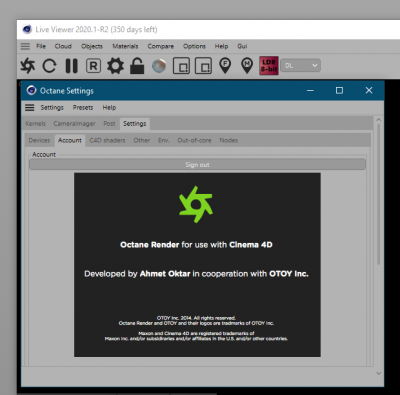Select the render region icon
The image size is (400, 395).
click(x=181, y=66)
